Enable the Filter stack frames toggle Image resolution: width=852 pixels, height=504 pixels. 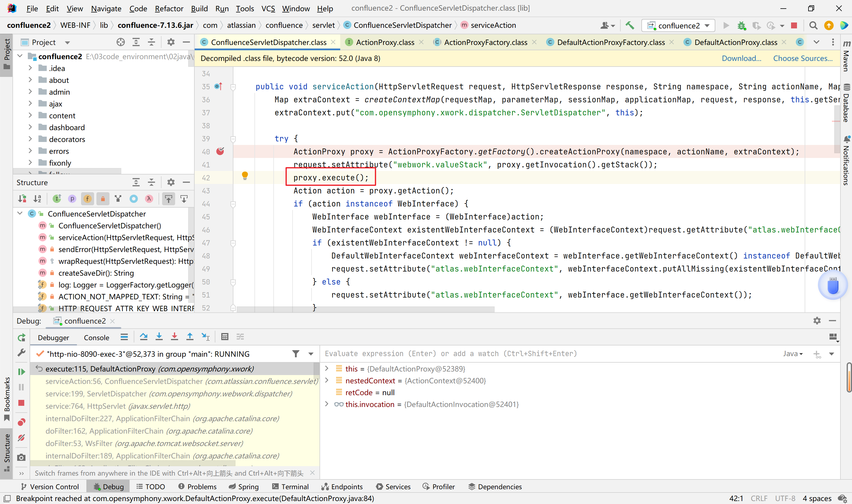point(296,354)
